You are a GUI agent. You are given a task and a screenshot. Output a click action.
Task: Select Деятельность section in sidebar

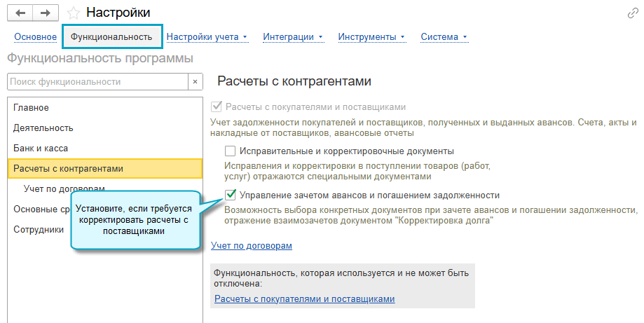pyautogui.click(x=43, y=128)
